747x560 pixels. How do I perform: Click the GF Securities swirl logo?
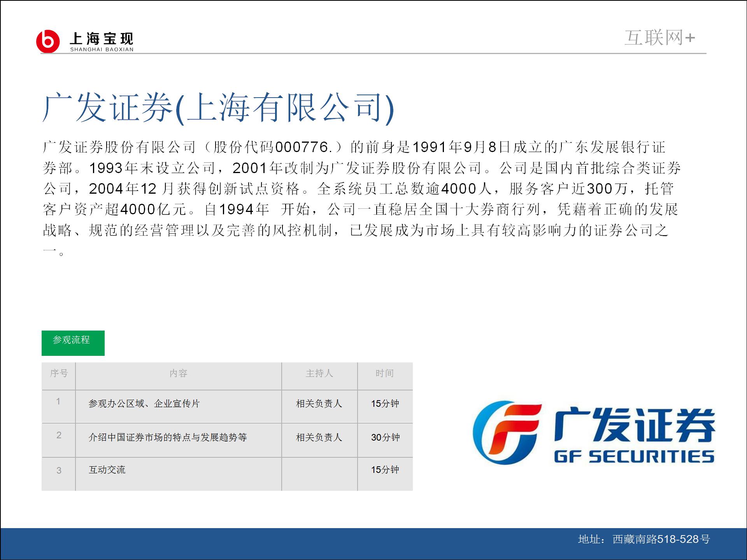pos(507,433)
